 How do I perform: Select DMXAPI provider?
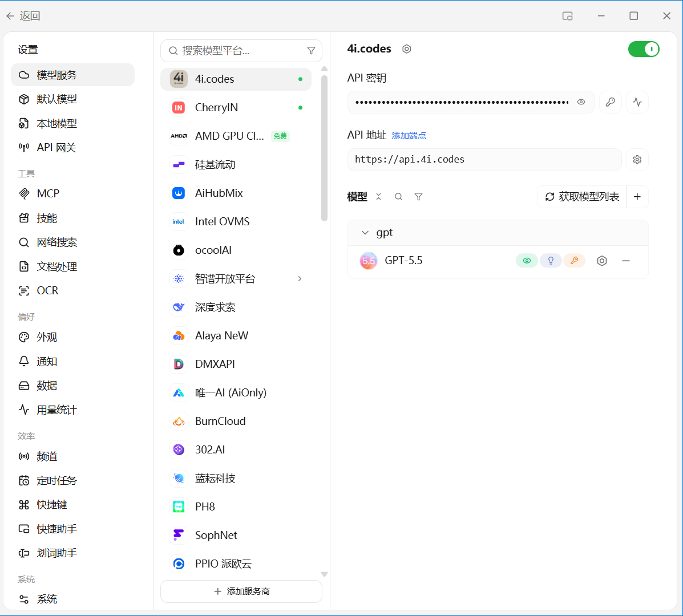pyautogui.click(x=236, y=364)
